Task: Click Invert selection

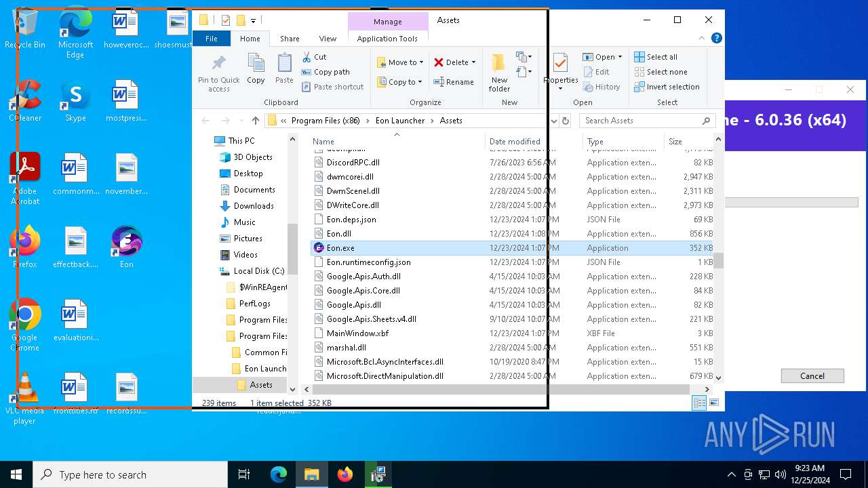Action: (x=667, y=87)
